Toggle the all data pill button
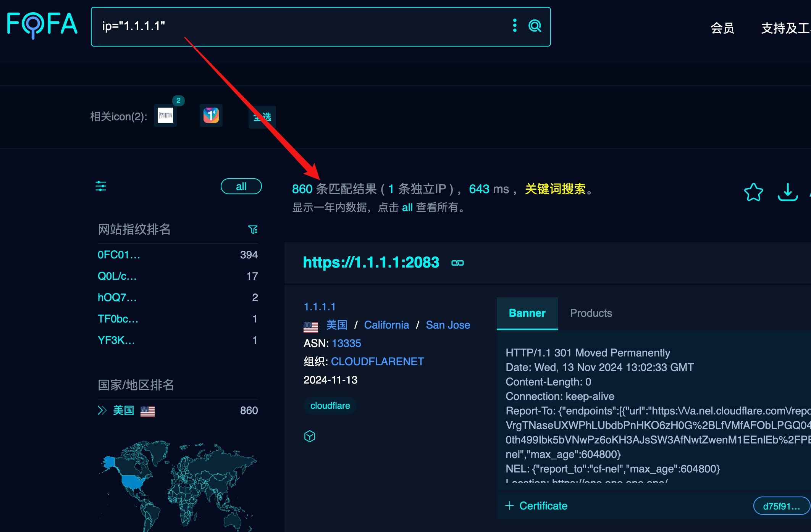This screenshot has width=811, height=532. tap(241, 186)
